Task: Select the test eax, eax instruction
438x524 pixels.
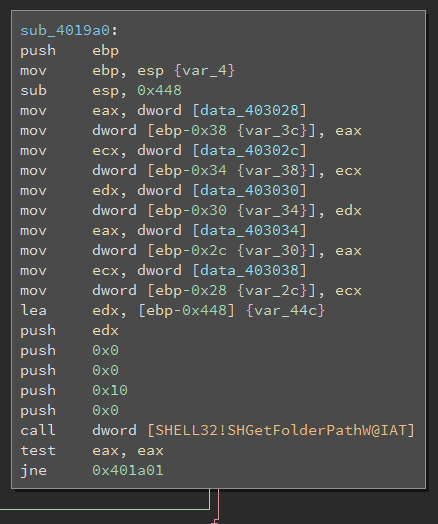Action: (92, 451)
